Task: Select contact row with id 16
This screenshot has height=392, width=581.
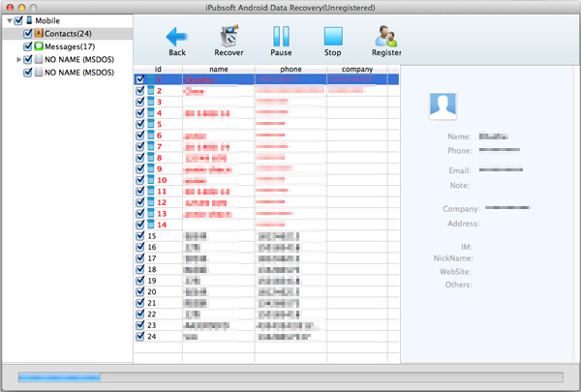Action: tap(266, 247)
